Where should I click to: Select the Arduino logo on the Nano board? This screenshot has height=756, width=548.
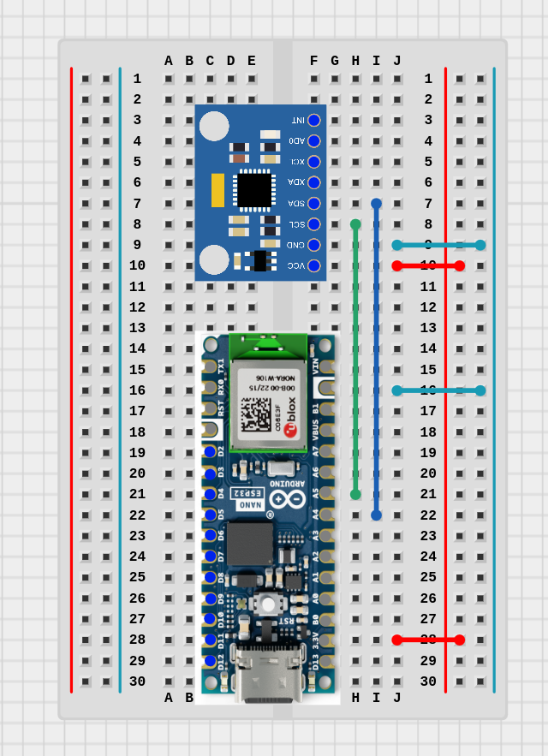coord(288,499)
